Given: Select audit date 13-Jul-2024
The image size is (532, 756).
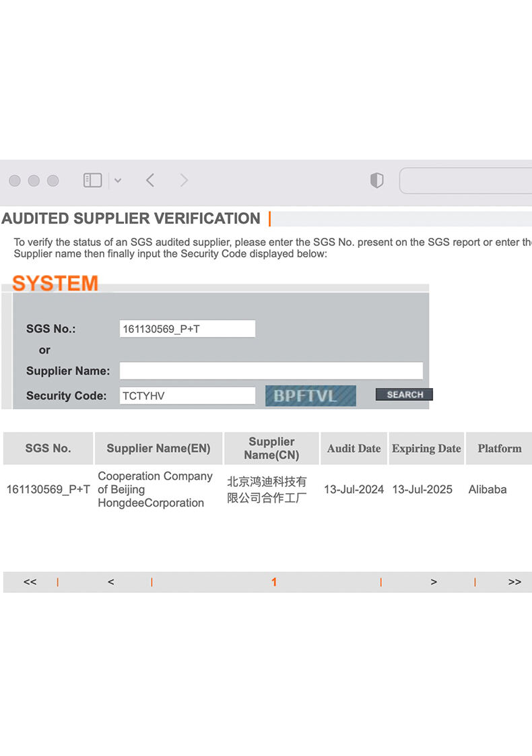Looking at the screenshot, I should click(x=354, y=489).
